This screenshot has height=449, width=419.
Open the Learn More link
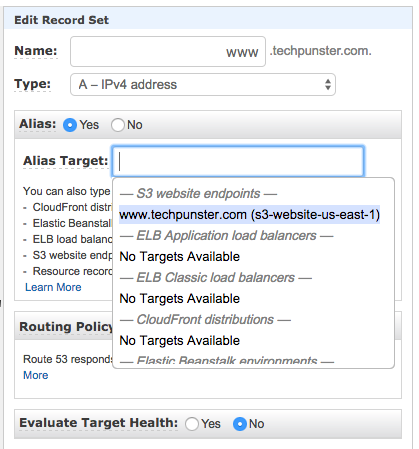[x=53, y=287]
